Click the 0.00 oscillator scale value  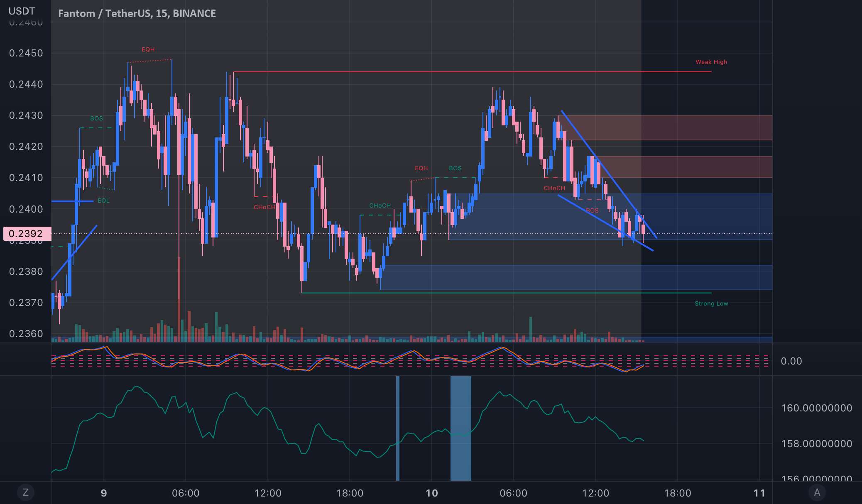click(x=791, y=361)
